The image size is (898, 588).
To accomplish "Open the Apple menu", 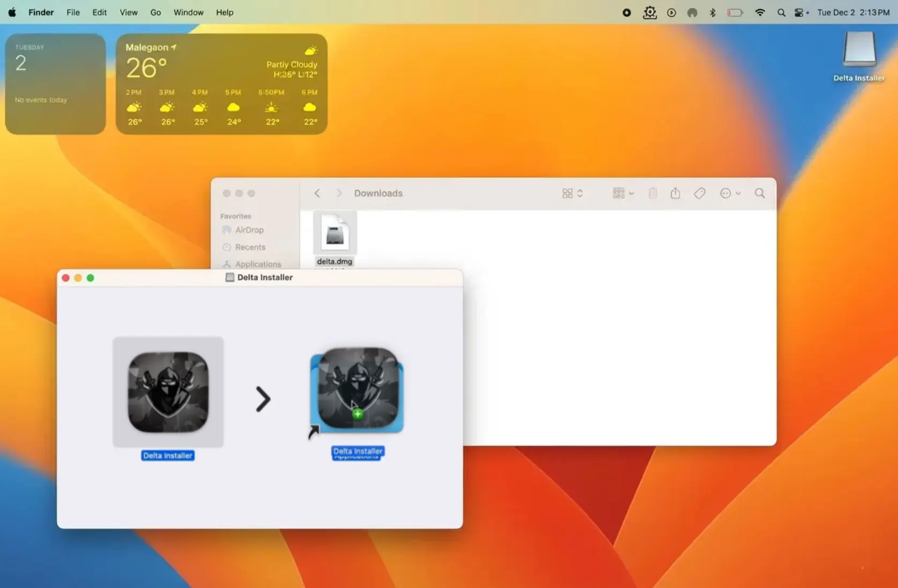I will [12, 12].
